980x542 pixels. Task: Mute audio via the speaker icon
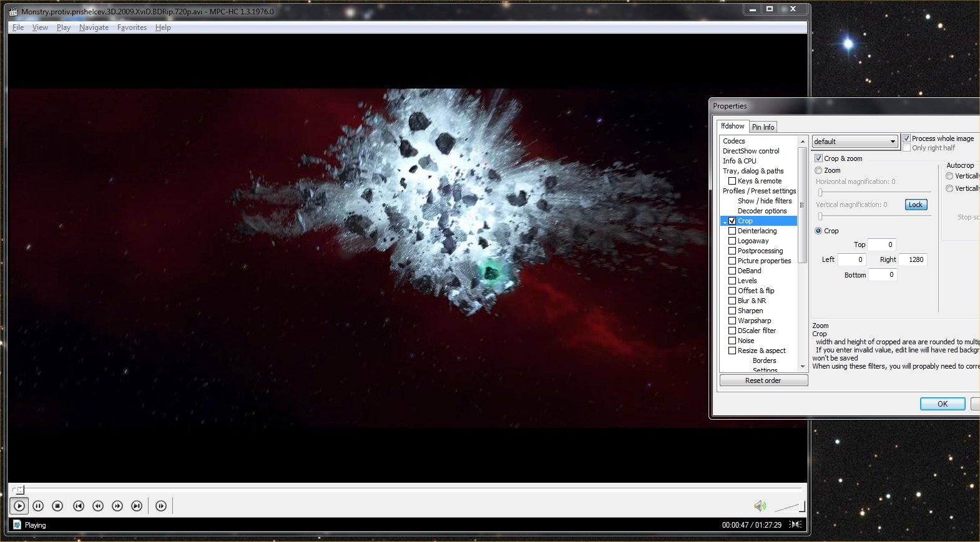tap(760, 506)
